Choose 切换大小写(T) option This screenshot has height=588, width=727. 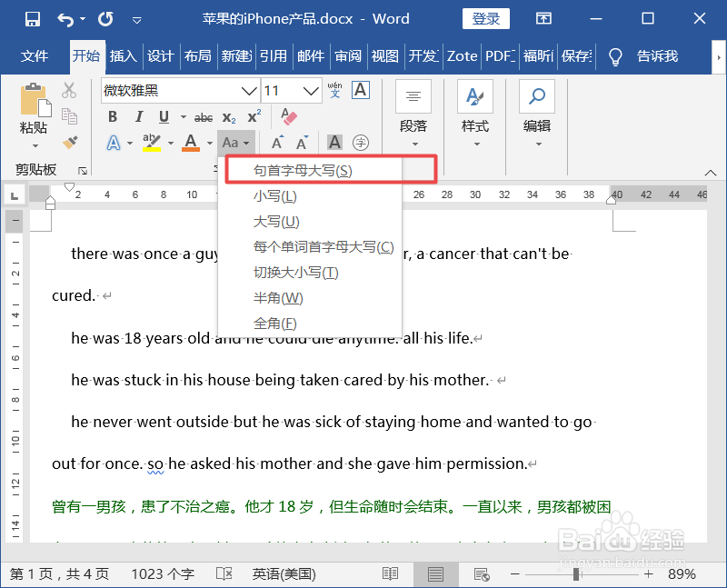click(x=310, y=273)
